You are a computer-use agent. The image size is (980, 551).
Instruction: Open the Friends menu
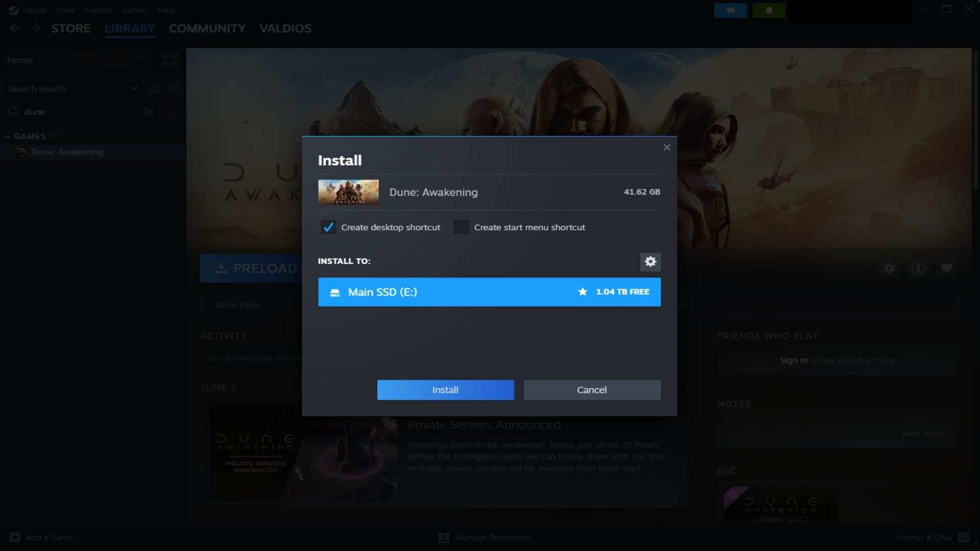point(98,10)
